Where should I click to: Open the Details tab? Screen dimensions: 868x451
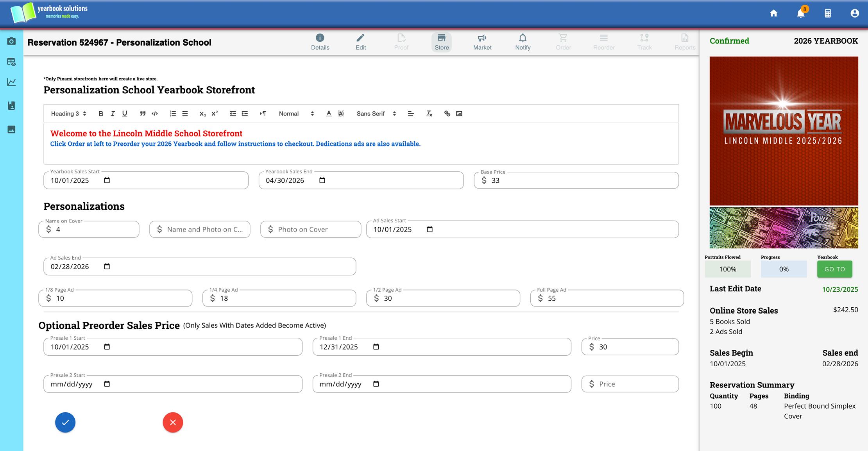320,42
